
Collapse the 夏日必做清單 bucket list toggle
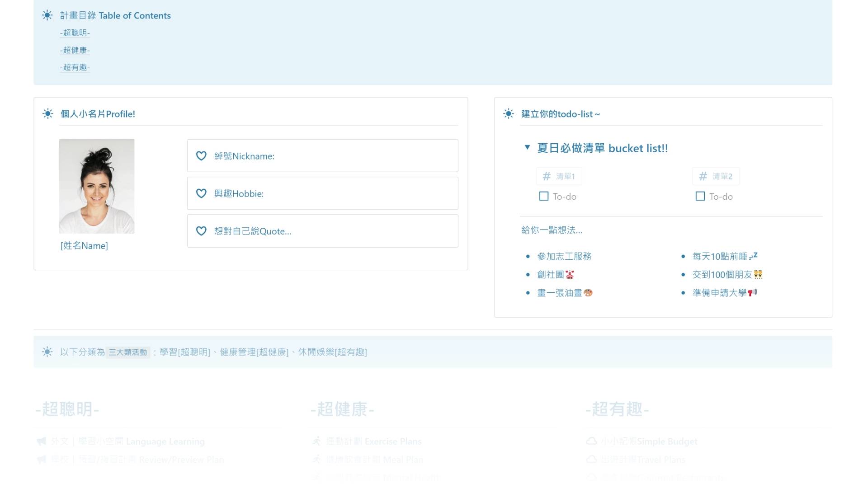[x=527, y=147]
